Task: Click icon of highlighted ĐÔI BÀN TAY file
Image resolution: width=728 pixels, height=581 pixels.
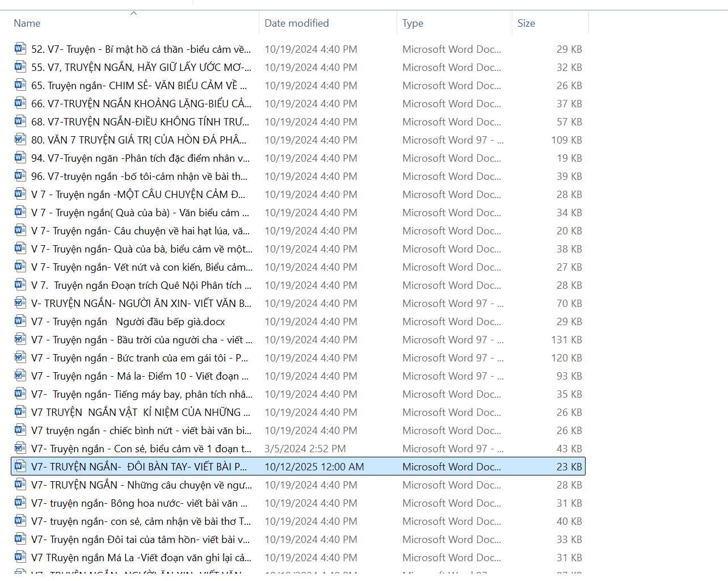Action: tap(20, 466)
